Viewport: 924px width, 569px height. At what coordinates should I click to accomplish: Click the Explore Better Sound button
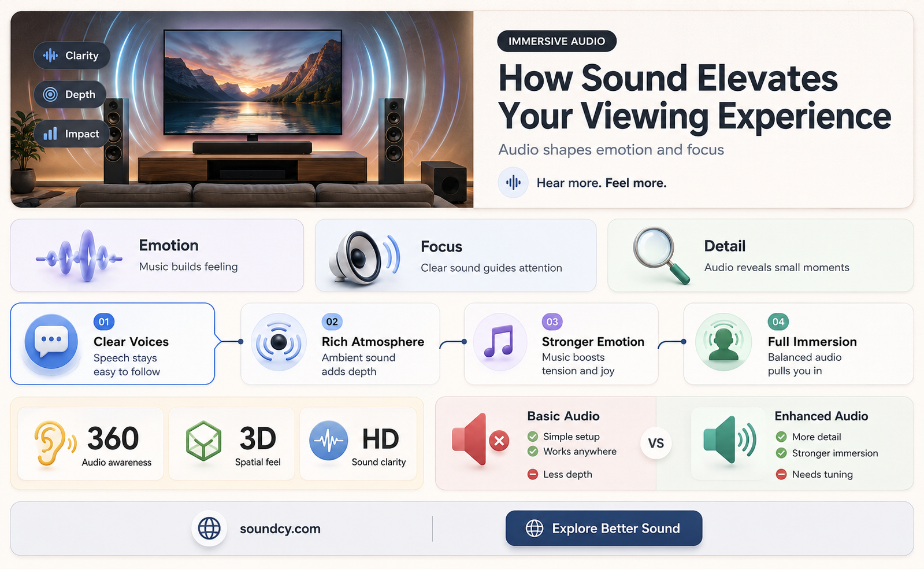(x=604, y=528)
